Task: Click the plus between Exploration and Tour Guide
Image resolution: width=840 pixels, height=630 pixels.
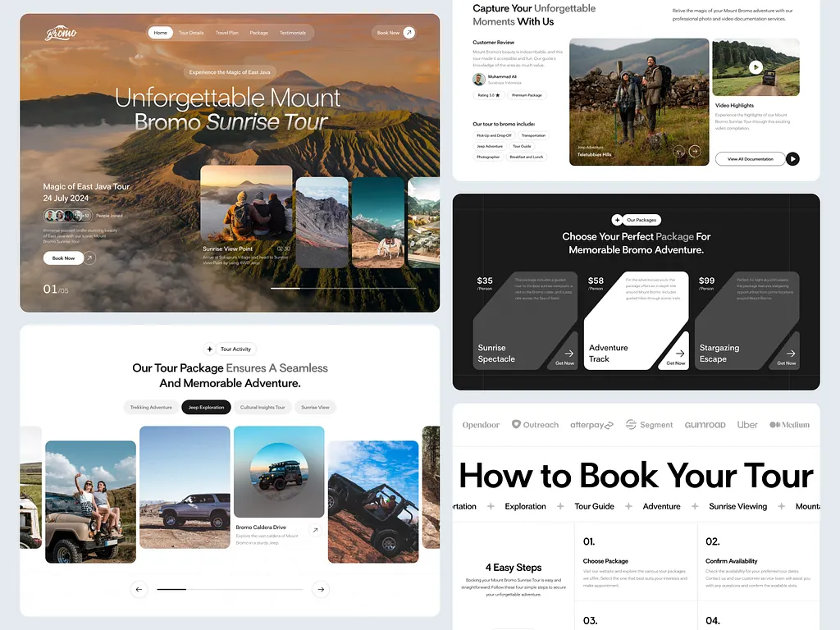Action: tap(559, 506)
